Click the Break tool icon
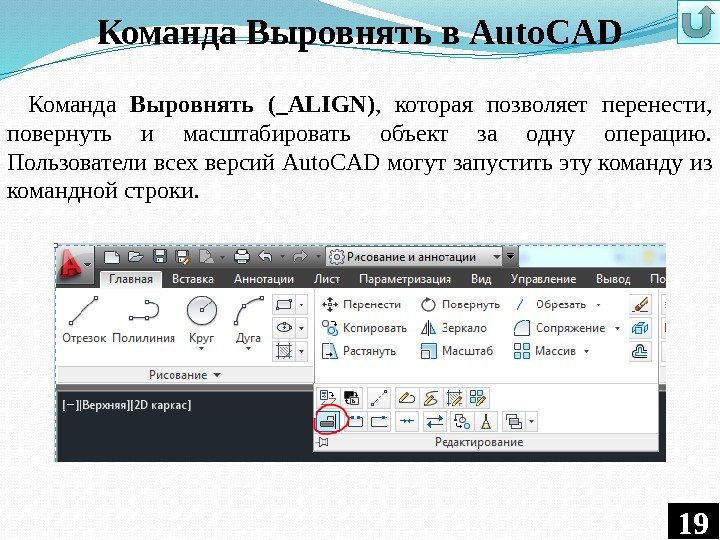 (355, 421)
